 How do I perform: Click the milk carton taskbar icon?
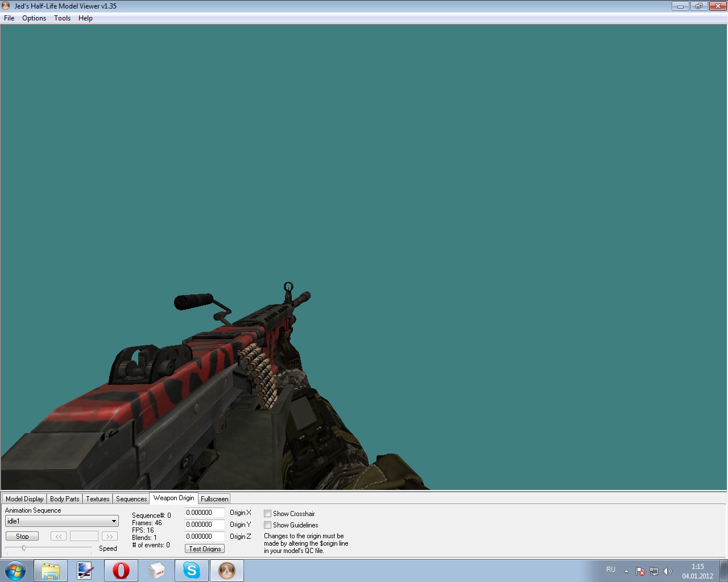(x=156, y=571)
